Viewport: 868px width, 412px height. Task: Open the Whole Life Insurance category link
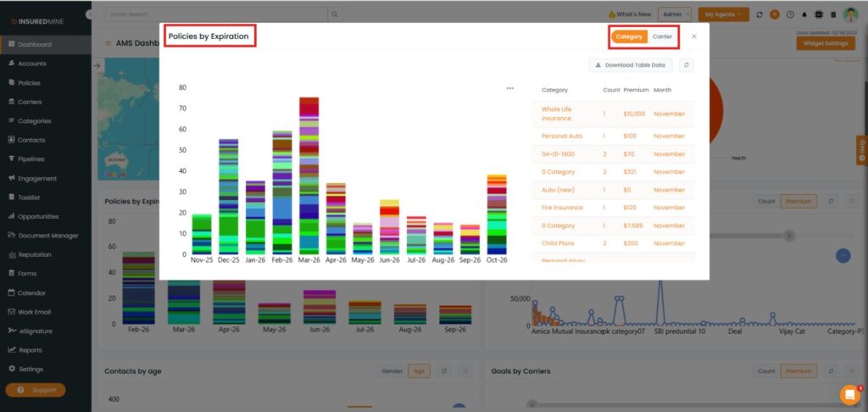(x=557, y=114)
